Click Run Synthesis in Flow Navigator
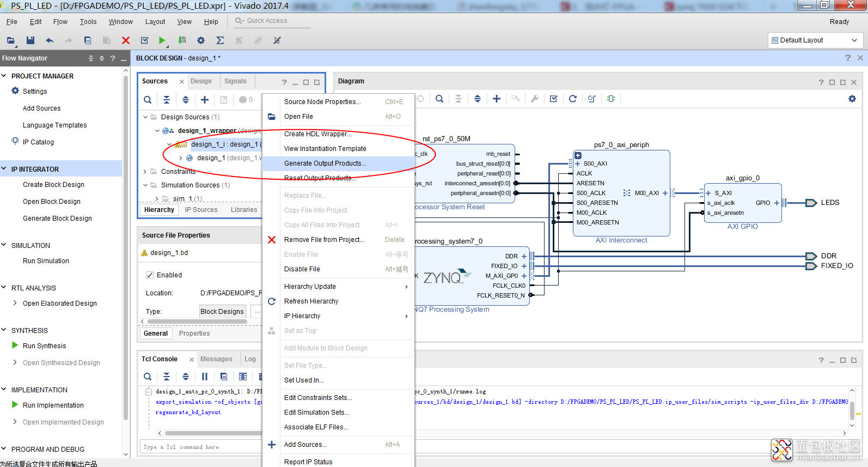 coord(44,346)
